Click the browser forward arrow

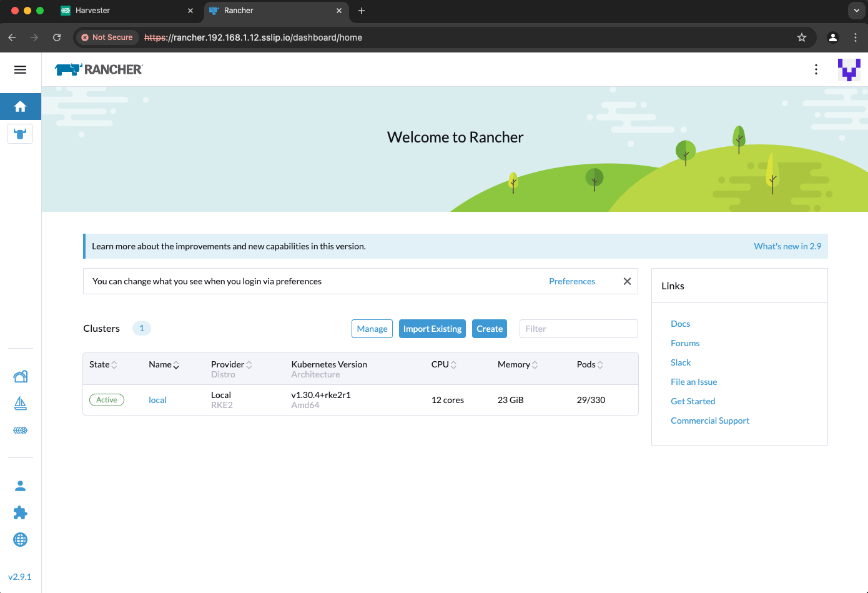pos(34,37)
